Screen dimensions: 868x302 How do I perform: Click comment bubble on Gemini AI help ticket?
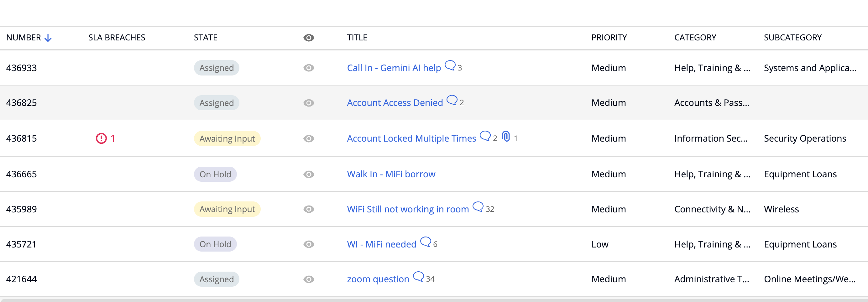click(450, 65)
